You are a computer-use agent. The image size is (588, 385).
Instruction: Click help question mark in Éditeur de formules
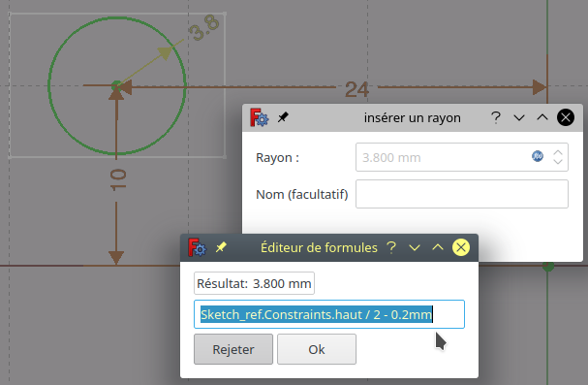pos(391,247)
